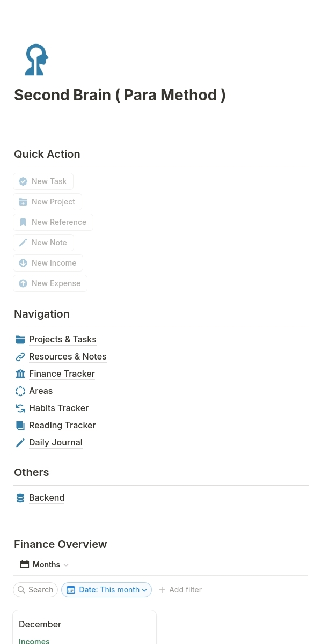Click the Second Brain keyhole page icon
The image size is (322, 644).
(x=36, y=60)
